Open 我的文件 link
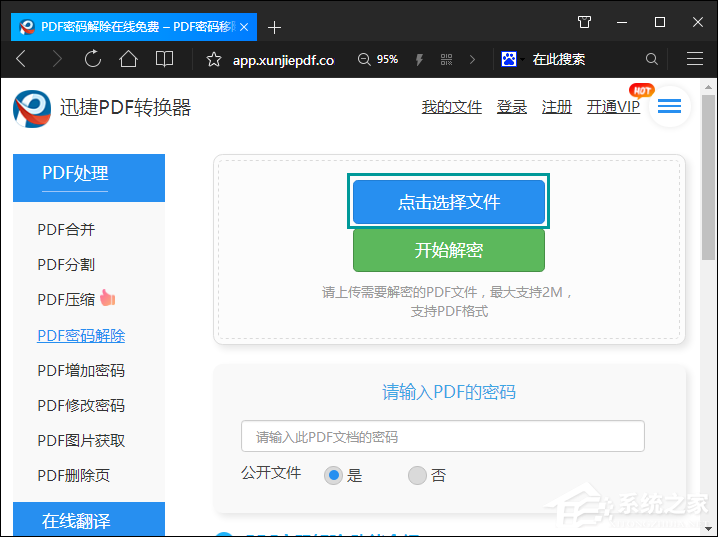718x537 pixels. [451, 107]
